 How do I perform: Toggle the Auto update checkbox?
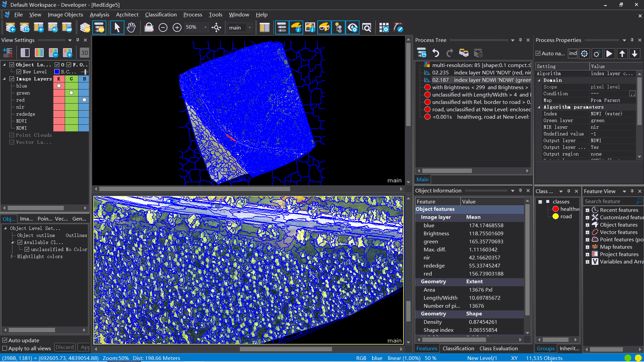pyautogui.click(x=5, y=340)
